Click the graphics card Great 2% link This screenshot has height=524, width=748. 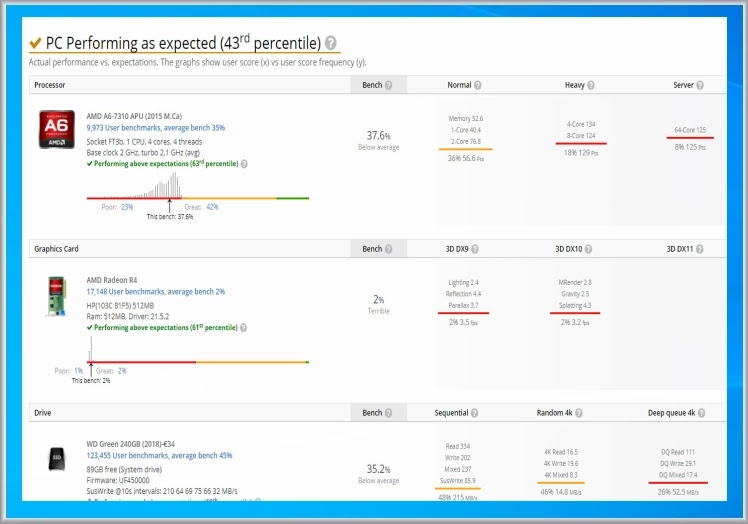(x=122, y=371)
